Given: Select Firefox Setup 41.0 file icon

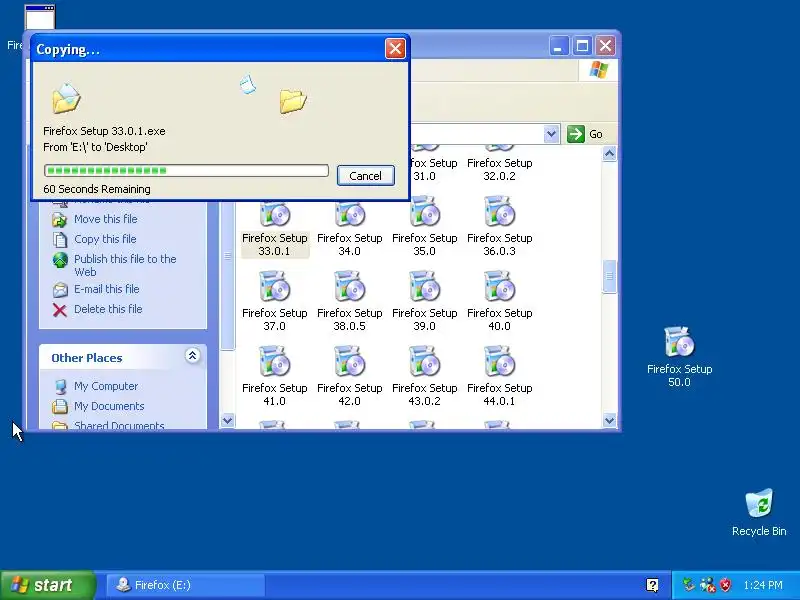Looking at the screenshot, I should (x=274, y=362).
